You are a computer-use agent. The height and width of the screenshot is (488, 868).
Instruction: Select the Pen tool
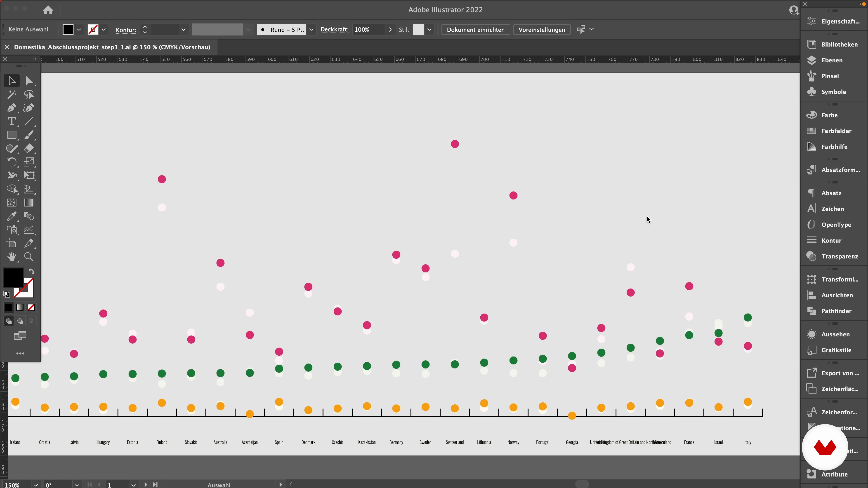pos(12,108)
